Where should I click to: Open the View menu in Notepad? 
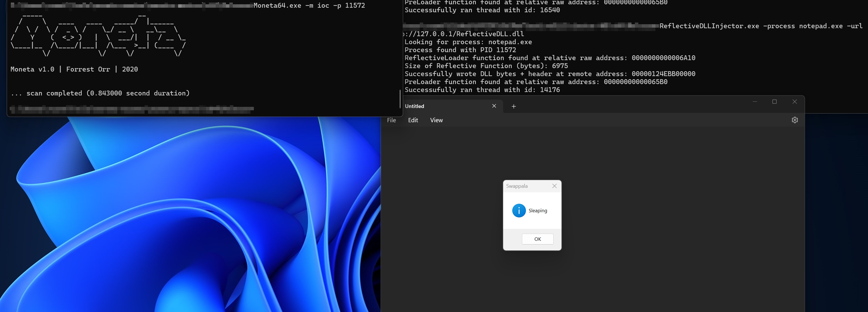tap(436, 120)
